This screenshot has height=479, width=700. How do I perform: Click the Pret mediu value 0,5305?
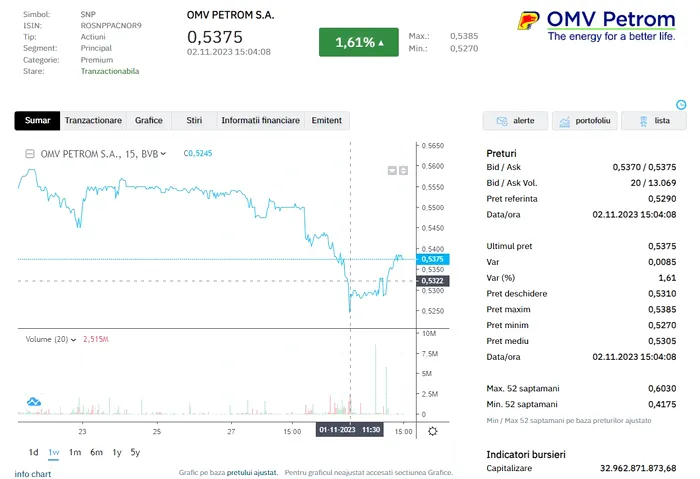click(x=662, y=341)
